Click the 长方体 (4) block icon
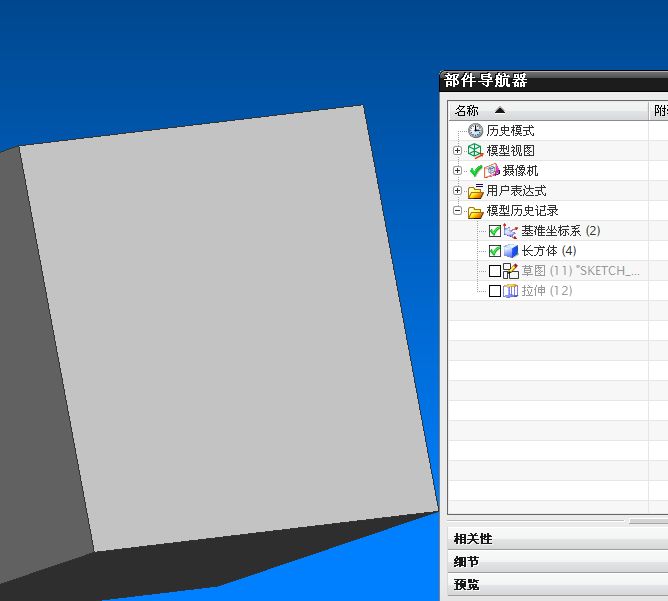Screen dimensions: 668x601 click(x=510, y=251)
